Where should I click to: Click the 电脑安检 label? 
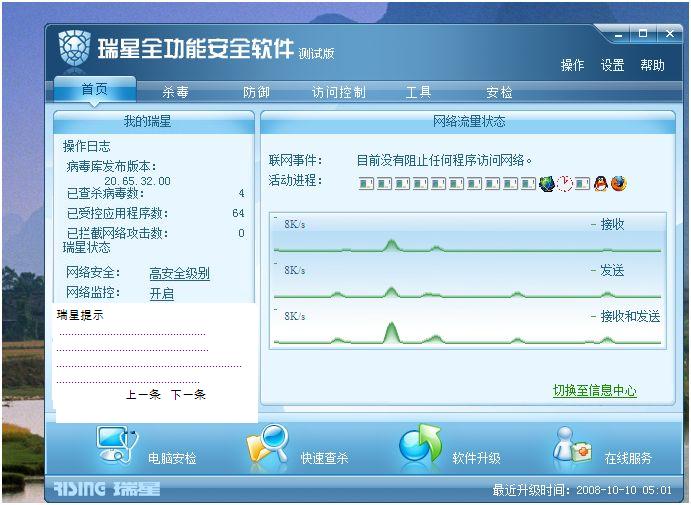tap(172, 459)
